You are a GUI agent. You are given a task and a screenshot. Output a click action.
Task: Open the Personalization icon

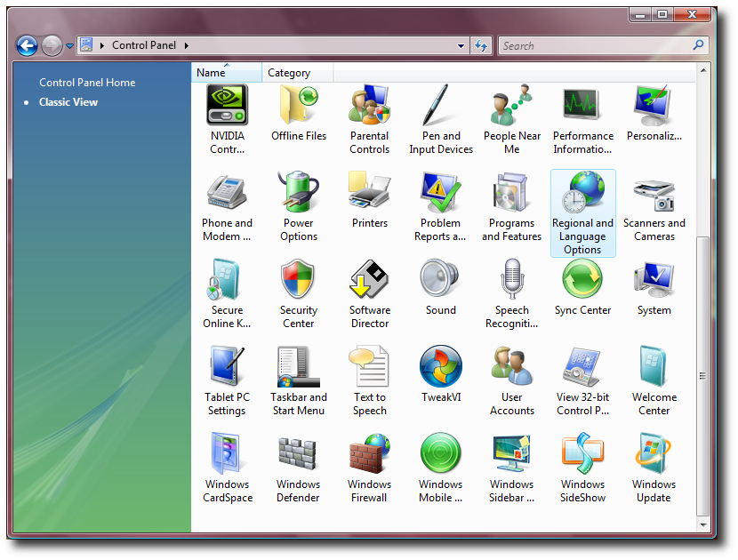tap(654, 114)
